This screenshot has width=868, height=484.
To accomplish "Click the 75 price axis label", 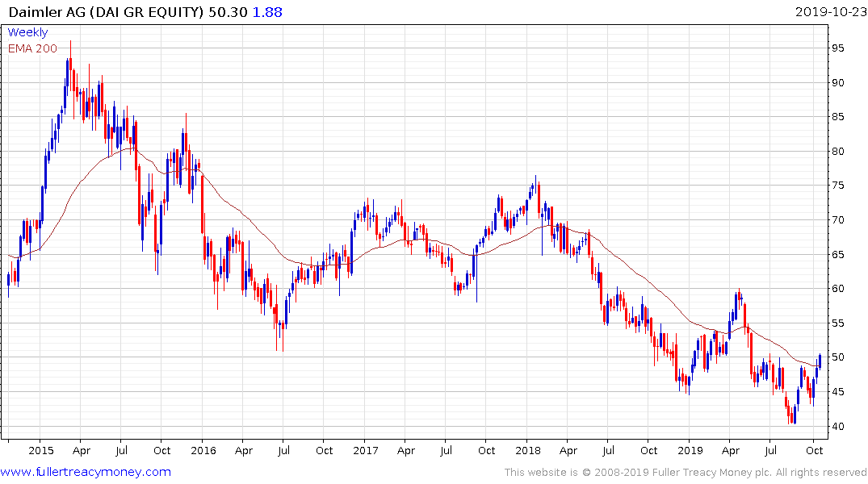I will 837,186.
